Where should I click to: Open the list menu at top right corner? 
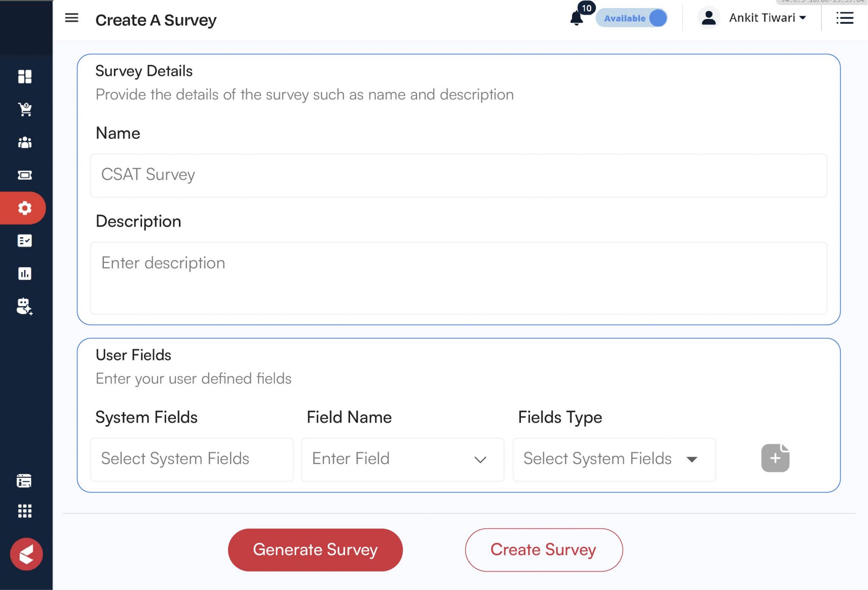click(x=845, y=18)
